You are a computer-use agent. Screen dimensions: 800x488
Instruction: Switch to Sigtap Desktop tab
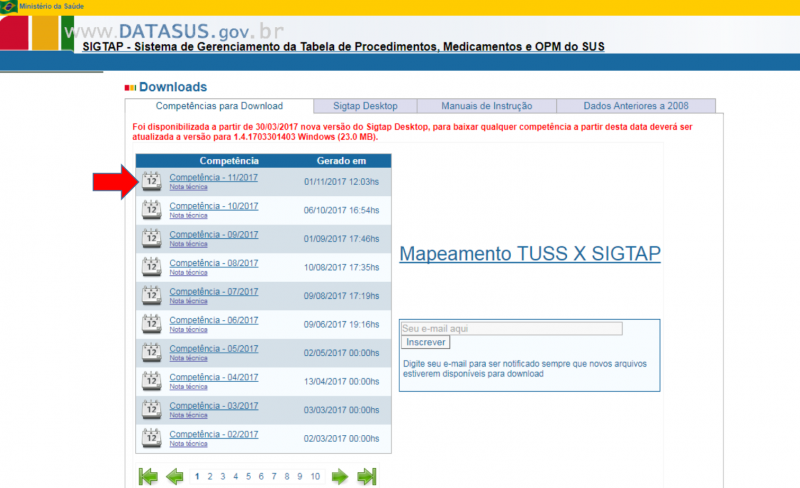click(x=365, y=106)
